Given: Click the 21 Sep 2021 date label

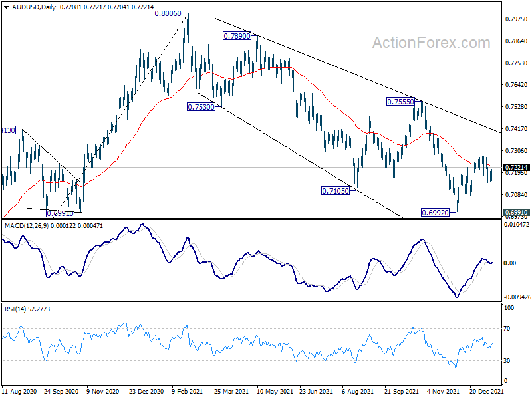Looking at the screenshot, I should click(401, 391).
